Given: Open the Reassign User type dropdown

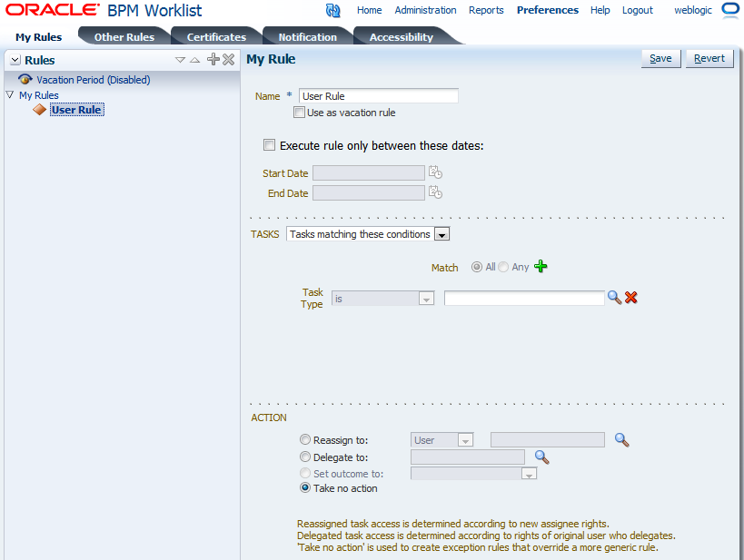Looking at the screenshot, I should click(465, 440).
